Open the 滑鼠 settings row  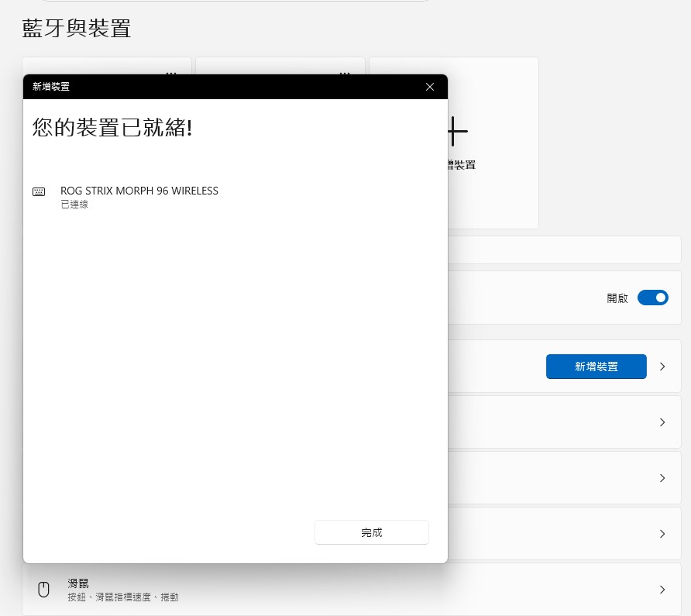coord(351,590)
